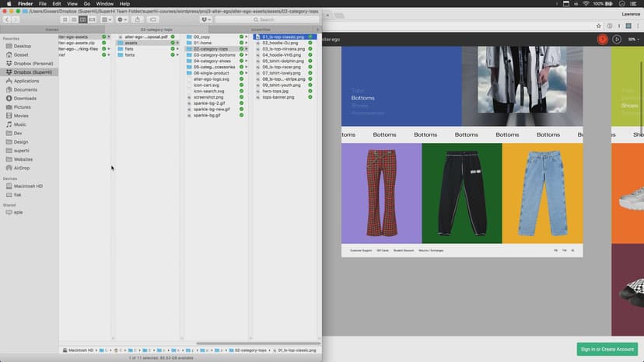
Task: Open the Finder share button
Action: coord(138,19)
